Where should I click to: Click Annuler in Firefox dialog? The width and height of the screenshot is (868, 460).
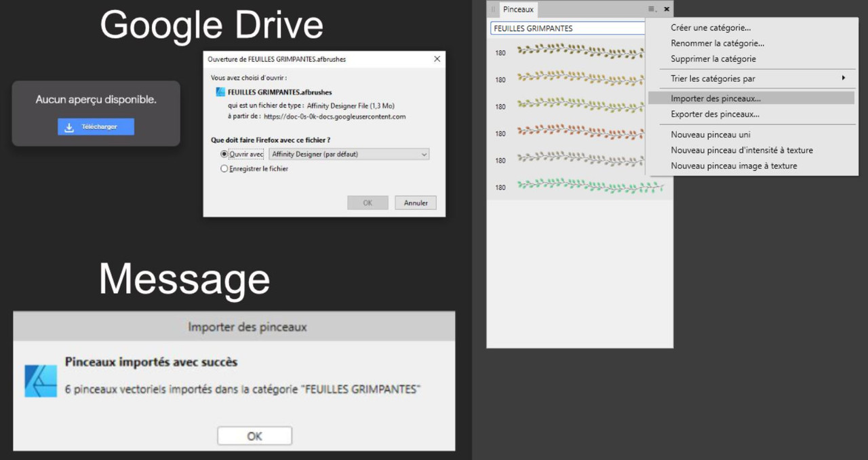pyautogui.click(x=416, y=203)
